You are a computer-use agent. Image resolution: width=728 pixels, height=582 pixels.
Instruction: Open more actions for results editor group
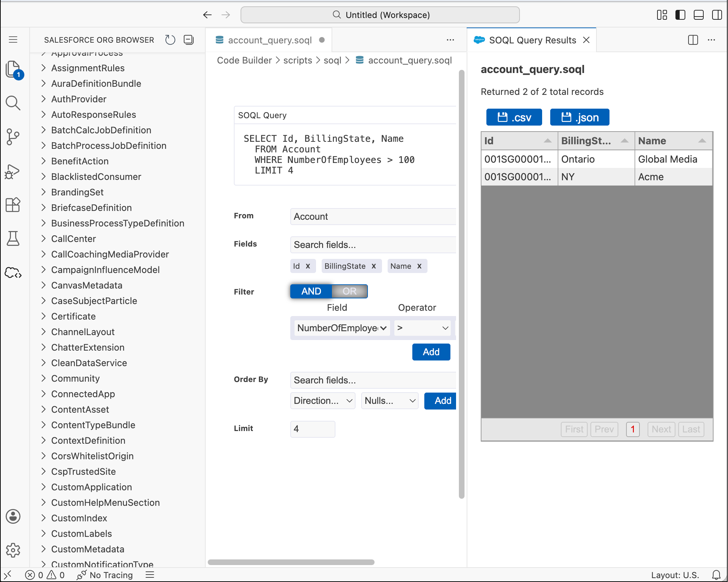[711, 40]
